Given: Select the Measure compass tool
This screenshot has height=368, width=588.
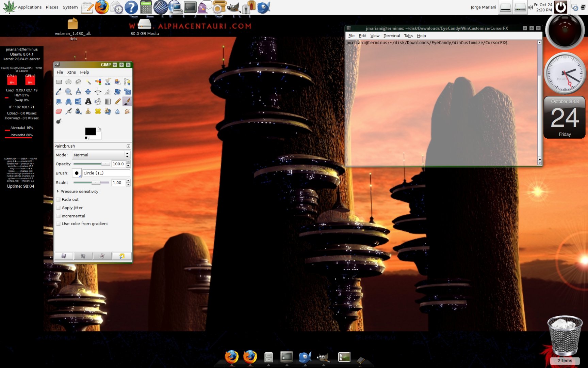Looking at the screenshot, I should pos(78,92).
